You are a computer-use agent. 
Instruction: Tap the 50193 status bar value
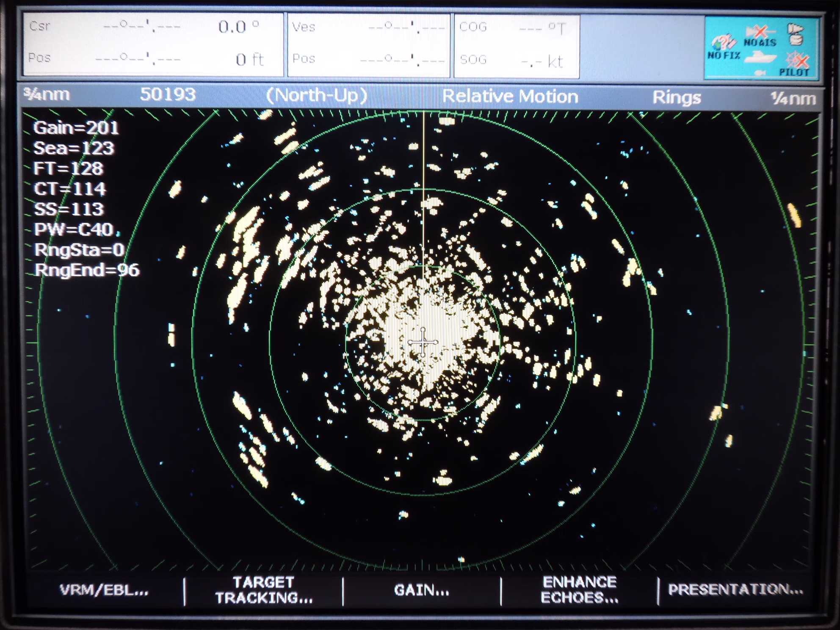tap(168, 94)
